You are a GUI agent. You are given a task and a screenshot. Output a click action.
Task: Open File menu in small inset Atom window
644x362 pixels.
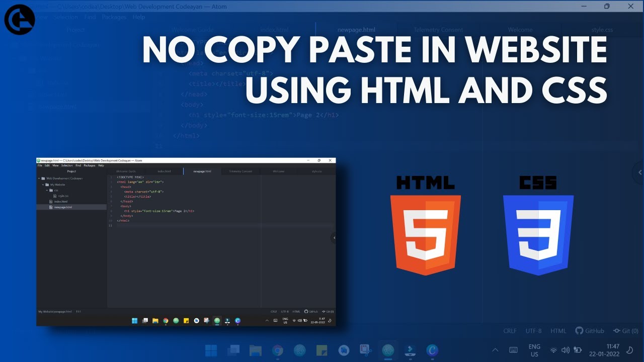(x=40, y=165)
